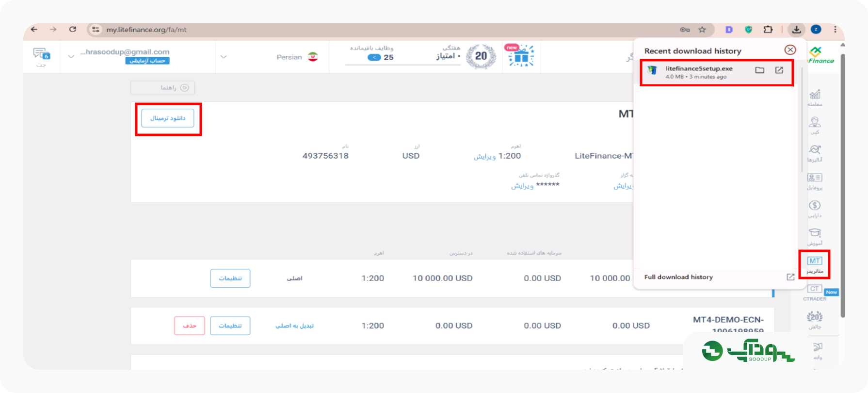Go back in browser history

(x=34, y=30)
